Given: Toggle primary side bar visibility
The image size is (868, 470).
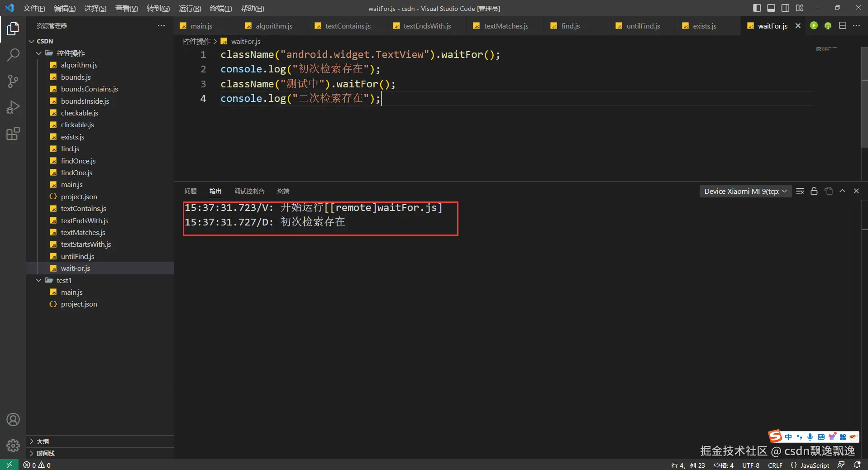Looking at the screenshot, I should tap(757, 8).
